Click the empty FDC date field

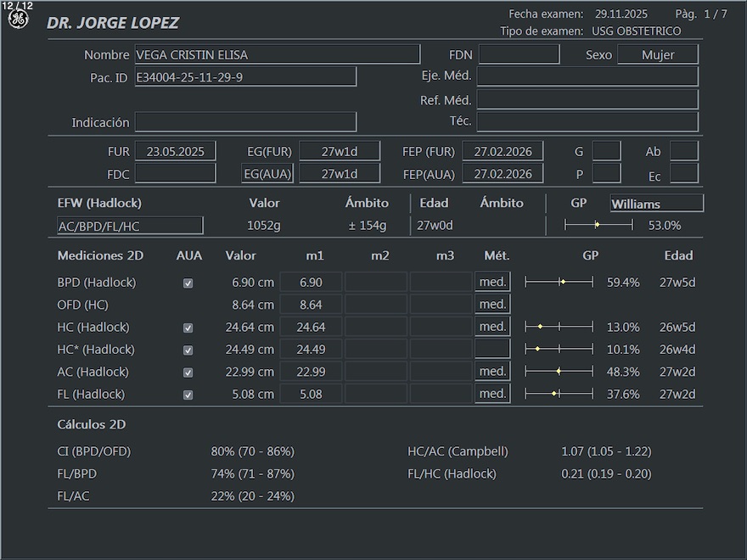point(175,174)
